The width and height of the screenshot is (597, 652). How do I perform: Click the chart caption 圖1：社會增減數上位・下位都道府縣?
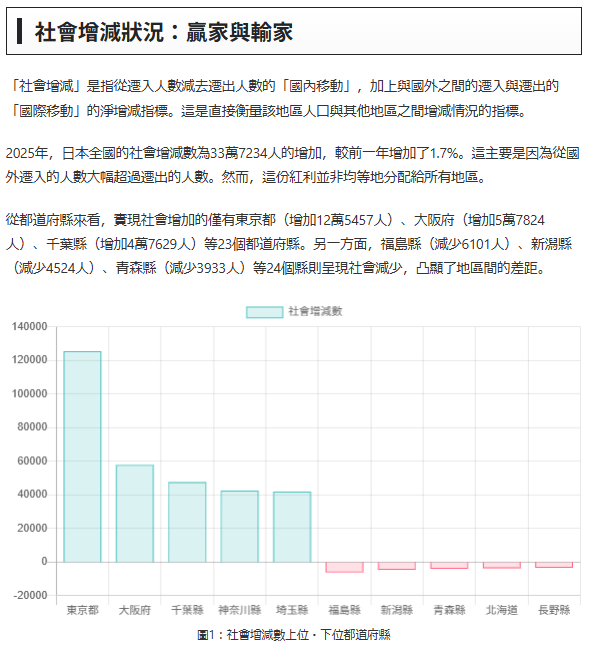click(x=294, y=635)
